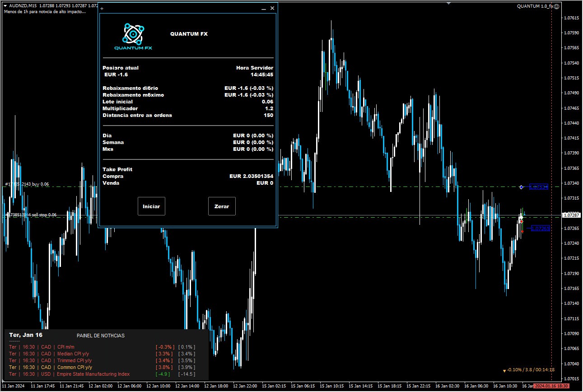Click the expert advisor smiley face icon
This screenshot has height=392, width=583.
click(557, 6)
